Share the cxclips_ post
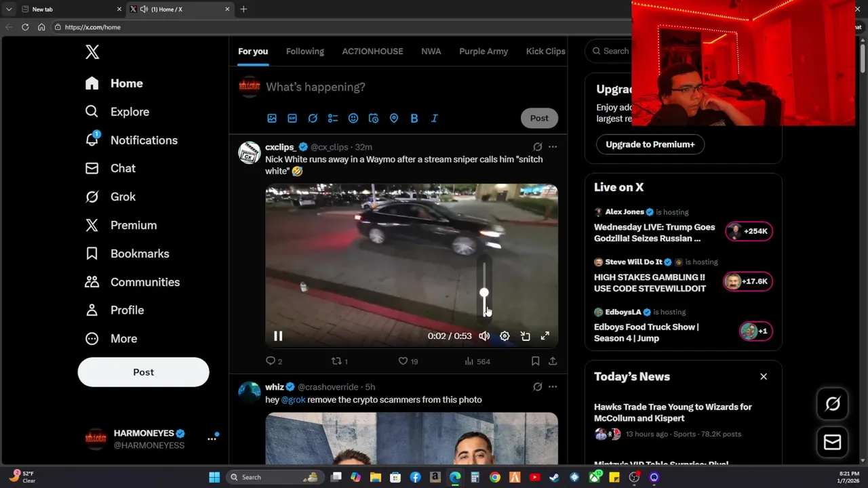Viewport: 868px width, 488px height. 553,361
